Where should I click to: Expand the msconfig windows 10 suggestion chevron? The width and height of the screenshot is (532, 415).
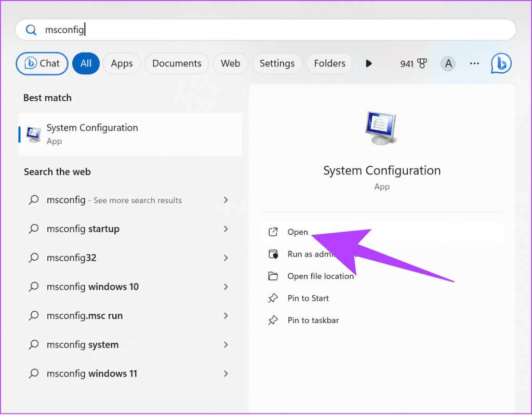click(225, 286)
